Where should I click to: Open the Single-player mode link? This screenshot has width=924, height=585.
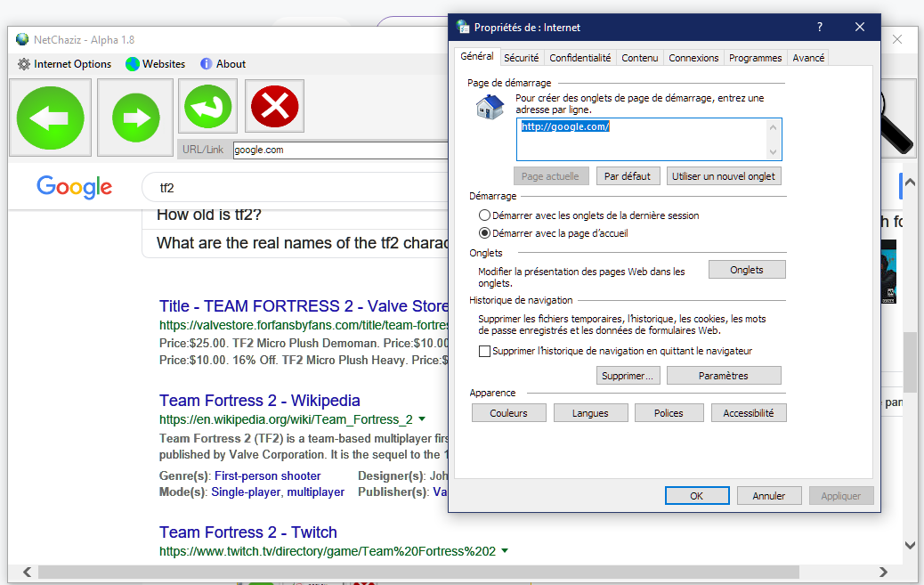click(246, 492)
